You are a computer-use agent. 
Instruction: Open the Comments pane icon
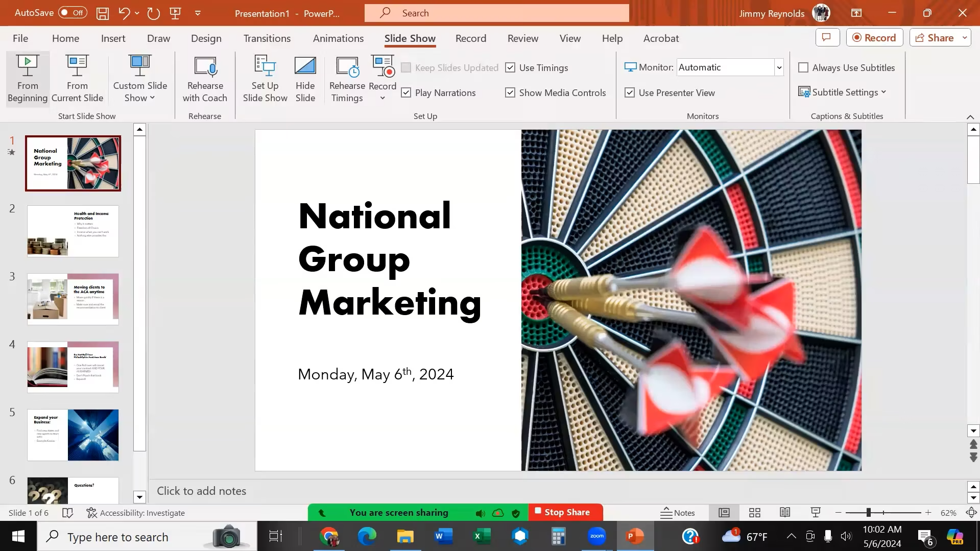827,38
